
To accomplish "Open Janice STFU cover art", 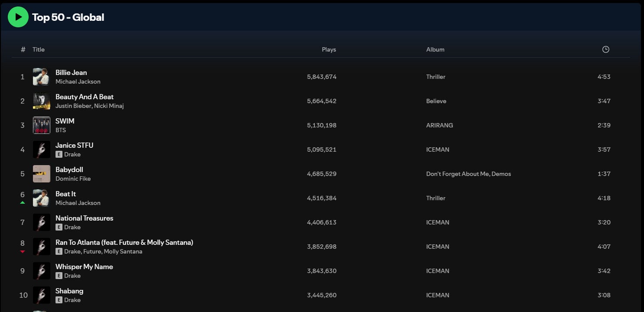I will point(42,149).
